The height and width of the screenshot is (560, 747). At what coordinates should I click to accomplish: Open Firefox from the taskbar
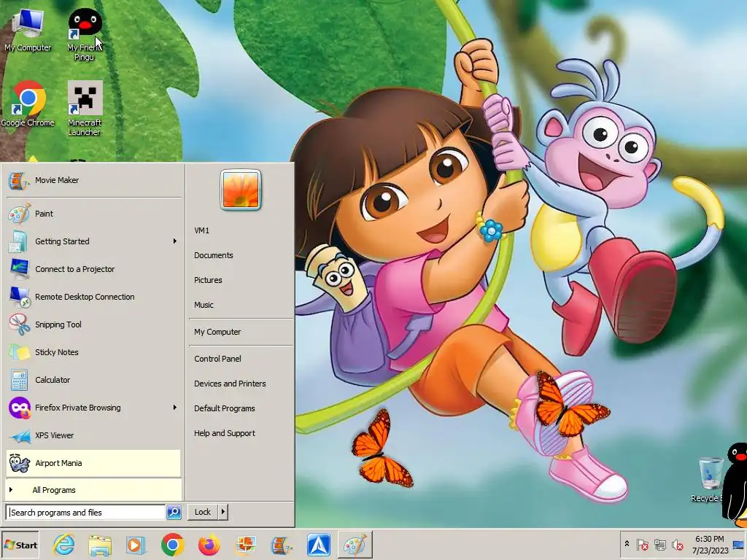click(209, 545)
